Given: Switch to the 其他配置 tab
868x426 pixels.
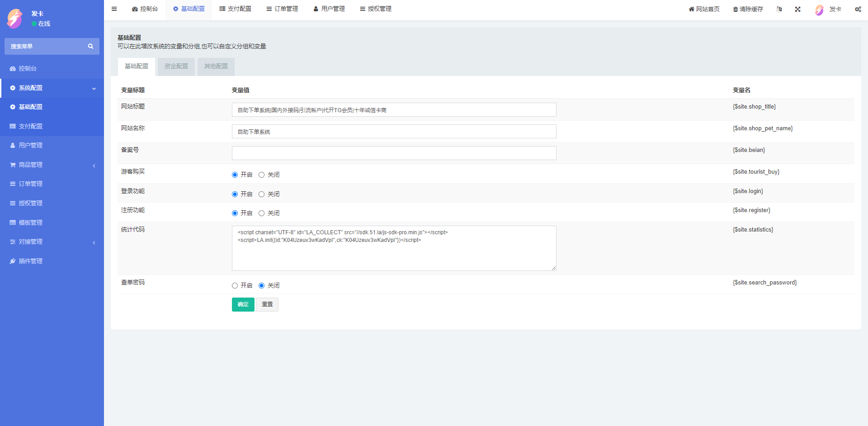Looking at the screenshot, I should 216,66.
